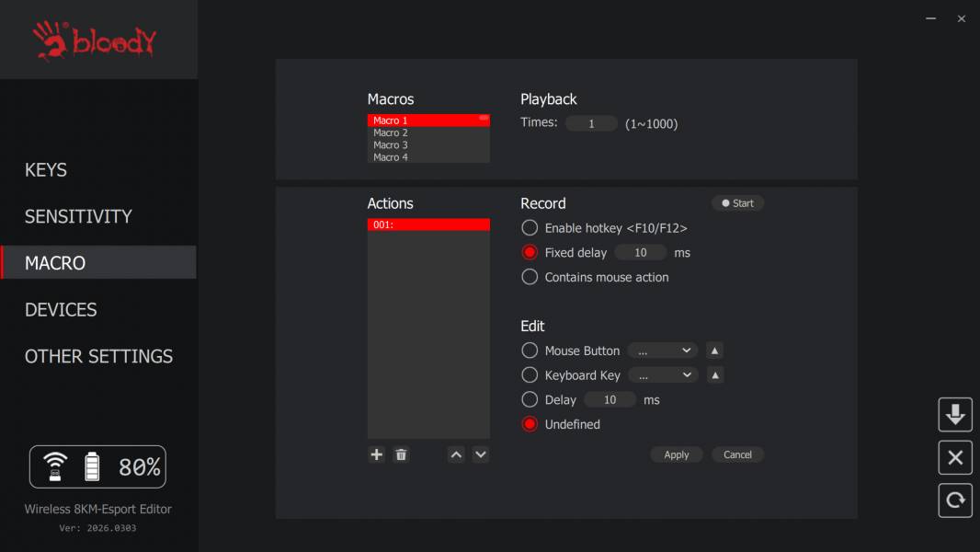Click the Edit Delay ms value field
The image size is (980, 552).
(x=610, y=399)
